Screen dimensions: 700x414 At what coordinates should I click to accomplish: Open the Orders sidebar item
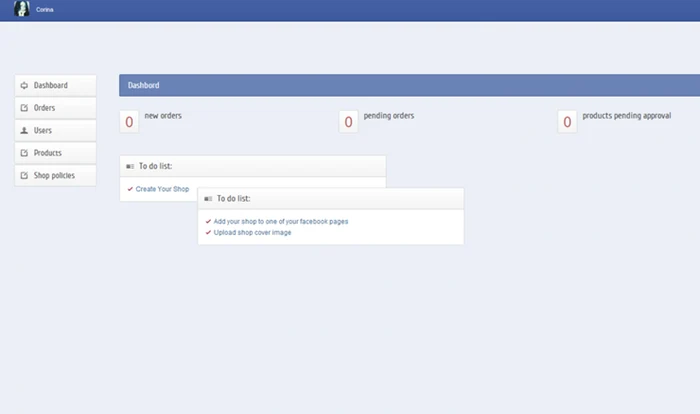coord(55,108)
